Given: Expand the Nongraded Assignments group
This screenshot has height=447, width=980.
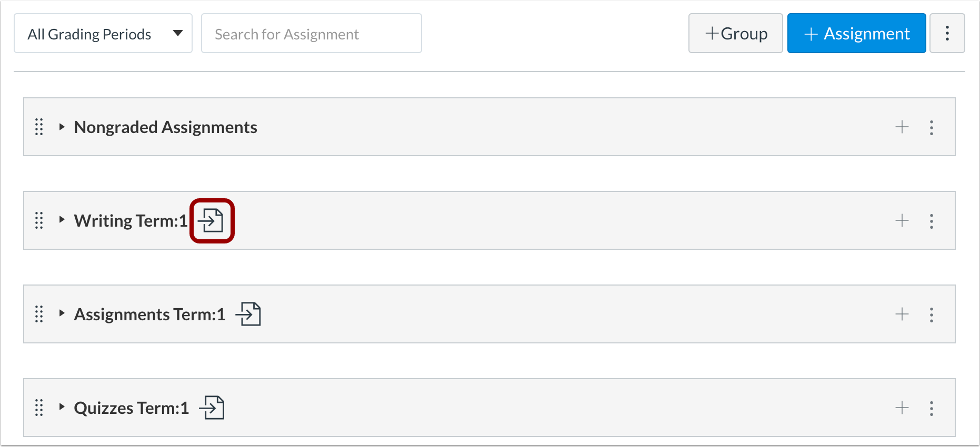Looking at the screenshot, I should click(x=61, y=127).
